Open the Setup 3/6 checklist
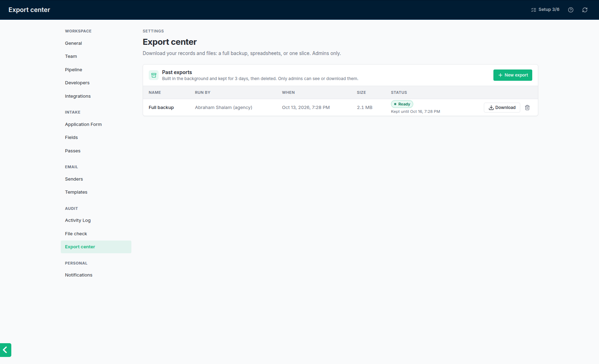The height and width of the screenshot is (364, 599). pos(545,10)
